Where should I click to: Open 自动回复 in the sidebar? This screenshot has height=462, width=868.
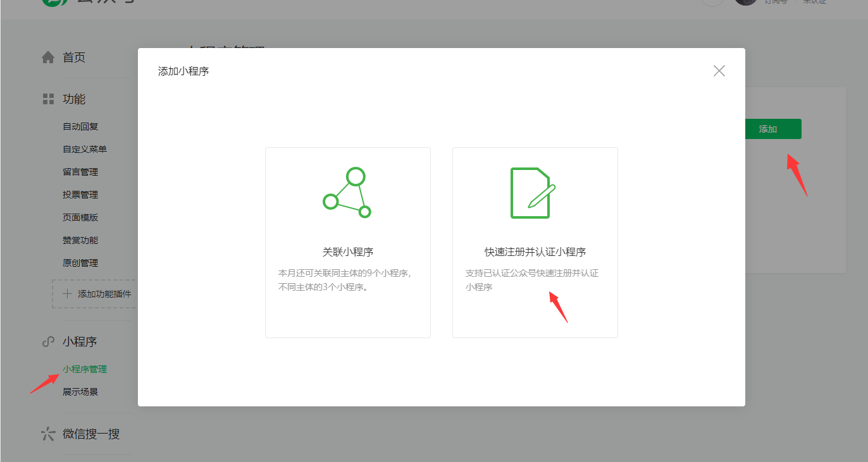click(x=80, y=126)
